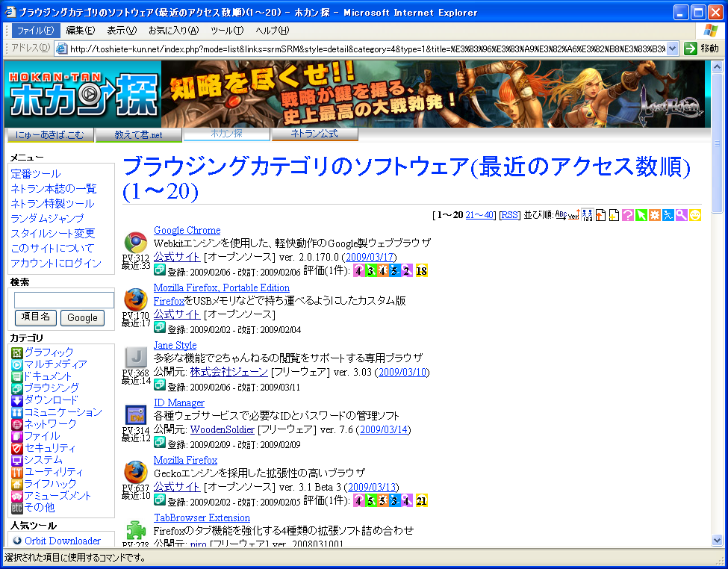Click the TabBrowser Extension puzzle piece icon

click(x=136, y=530)
